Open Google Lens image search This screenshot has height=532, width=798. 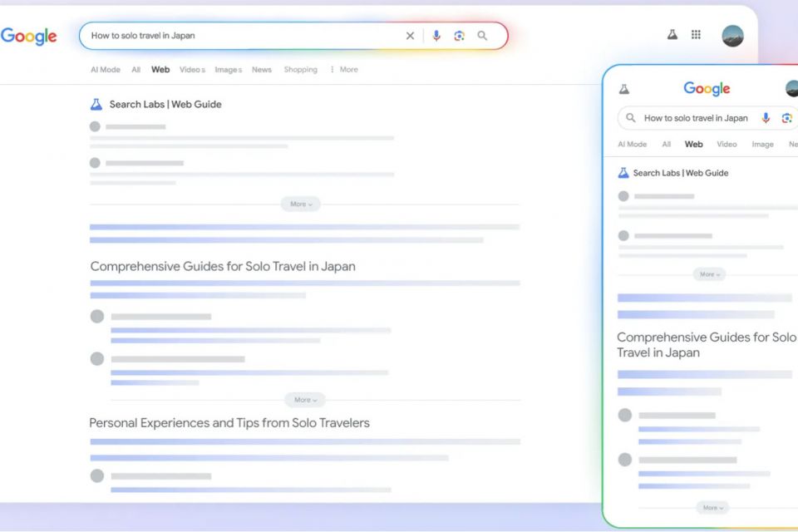(459, 36)
